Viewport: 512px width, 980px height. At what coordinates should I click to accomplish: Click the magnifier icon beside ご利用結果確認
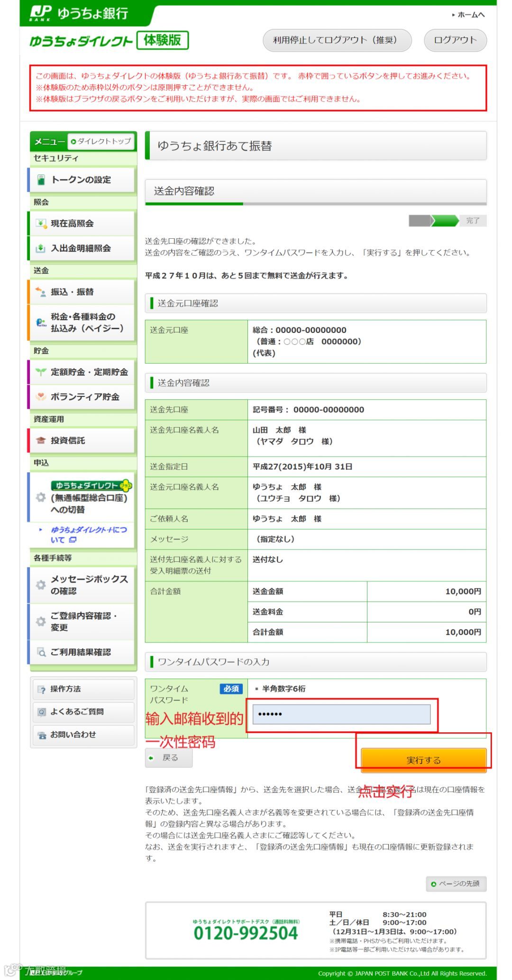42,652
